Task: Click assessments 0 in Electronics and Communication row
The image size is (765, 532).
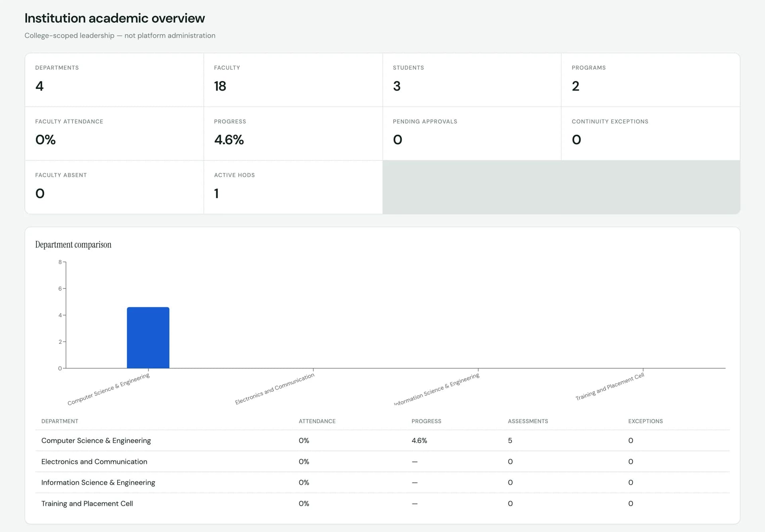Action: (x=510, y=461)
